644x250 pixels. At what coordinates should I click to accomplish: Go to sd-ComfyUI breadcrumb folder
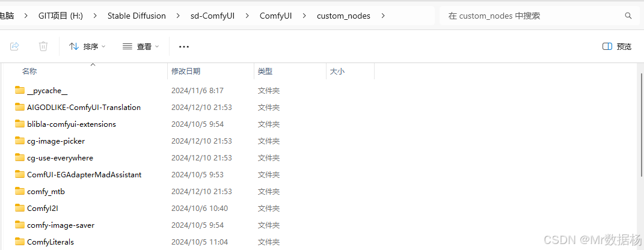[212, 16]
